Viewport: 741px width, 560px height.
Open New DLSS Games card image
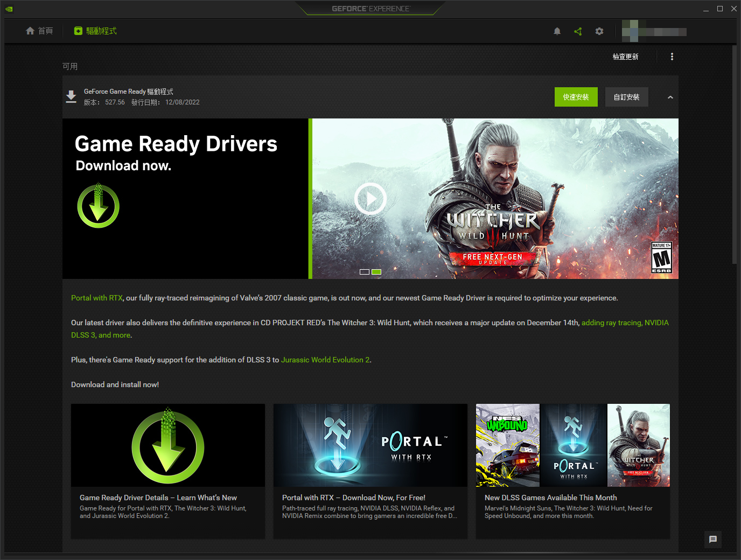(573, 445)
